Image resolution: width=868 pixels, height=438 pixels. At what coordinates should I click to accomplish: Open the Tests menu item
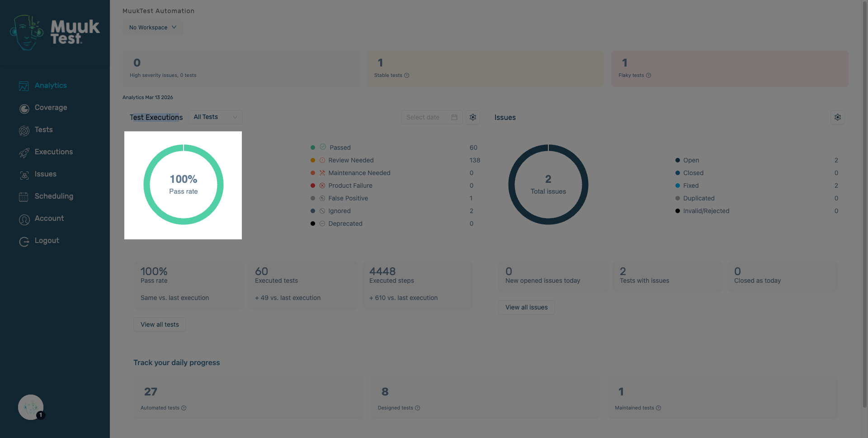(x=44, y=130)
